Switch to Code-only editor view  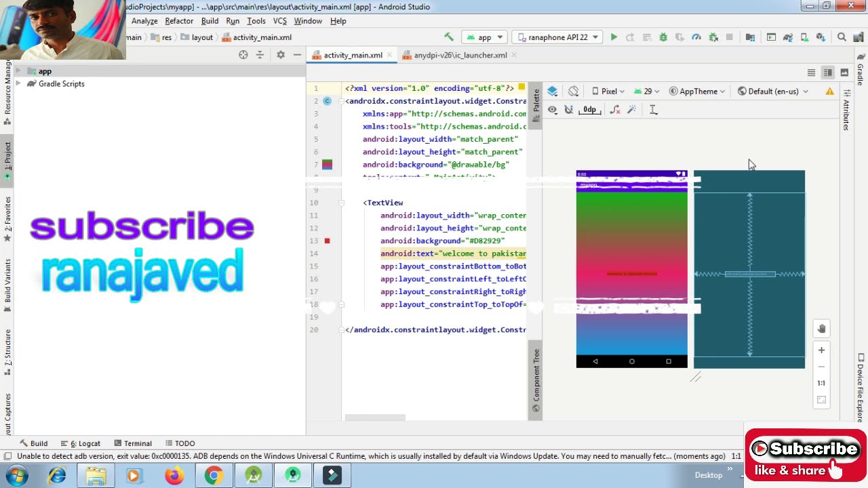click(811, 73)
